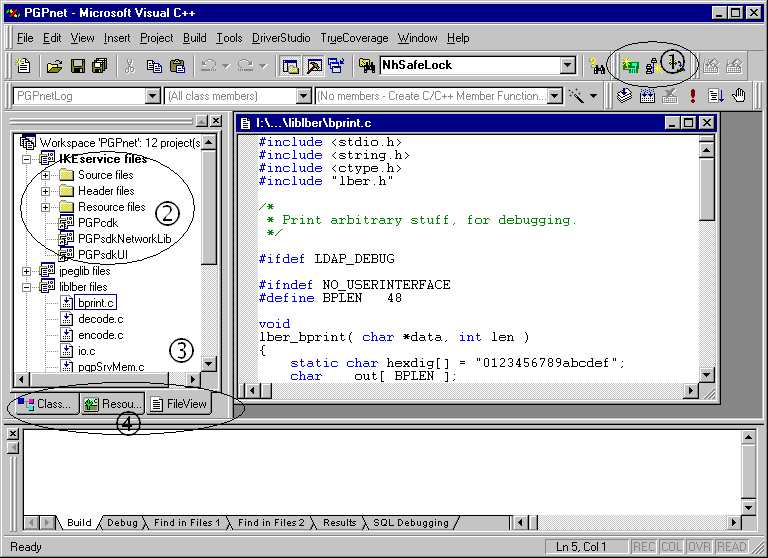This screenshot has height=558, width=768.
Task: Close the workspace pane with its X
Action: 216,121
